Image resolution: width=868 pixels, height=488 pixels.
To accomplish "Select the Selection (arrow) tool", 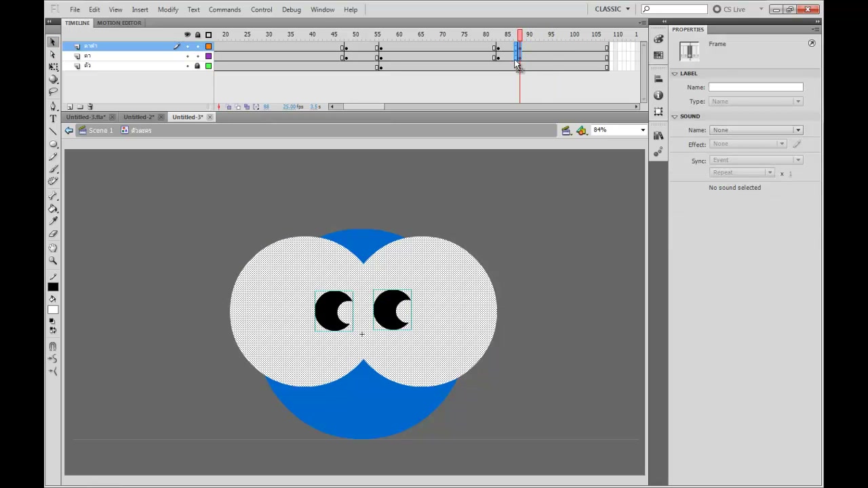I will tap(53, 42).
